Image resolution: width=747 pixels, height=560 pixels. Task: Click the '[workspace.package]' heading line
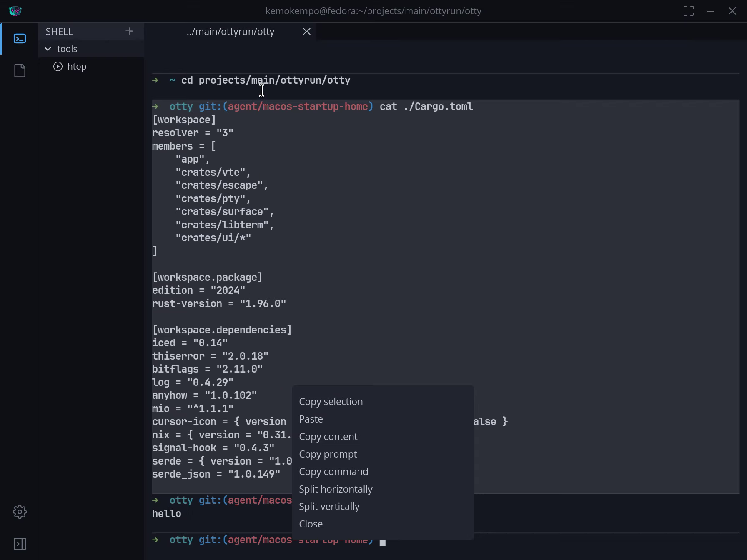tap(207, 277)
